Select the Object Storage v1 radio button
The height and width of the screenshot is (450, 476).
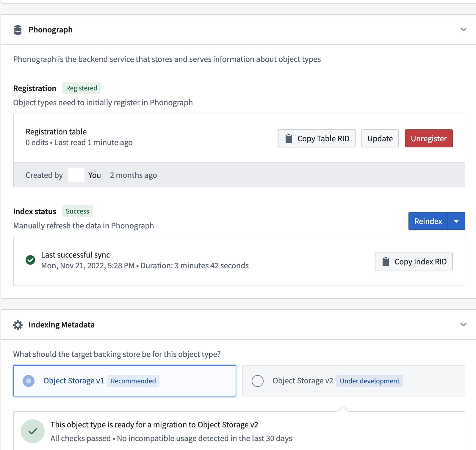(x=29, y=381)
